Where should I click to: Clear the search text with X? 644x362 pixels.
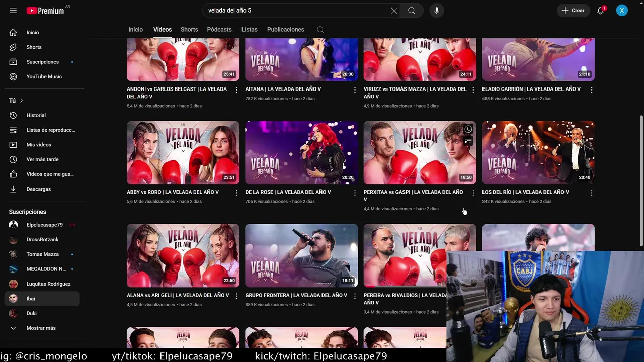pos(394,10)
